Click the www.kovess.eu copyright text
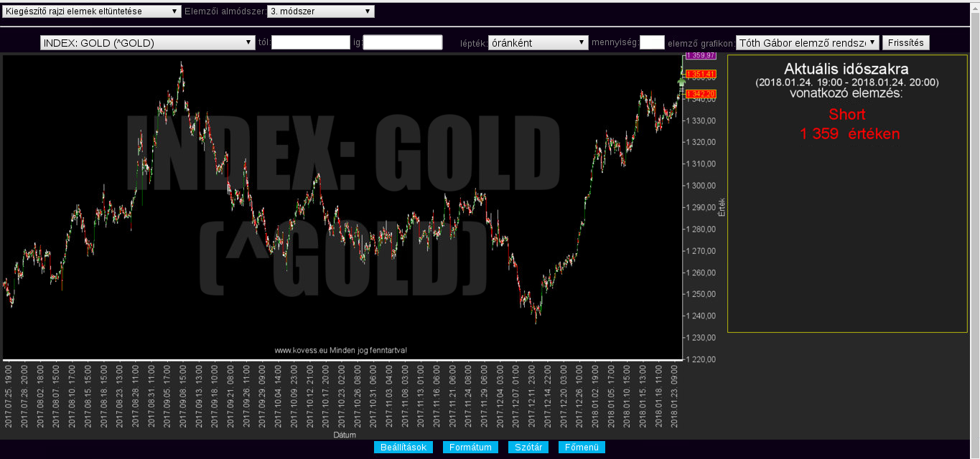The image size is (980, 459). coord(341,351)
